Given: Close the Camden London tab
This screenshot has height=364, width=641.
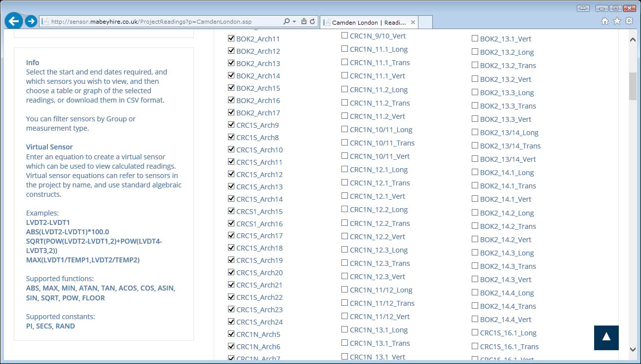Looking at the screenshot, I should [413, 22].
